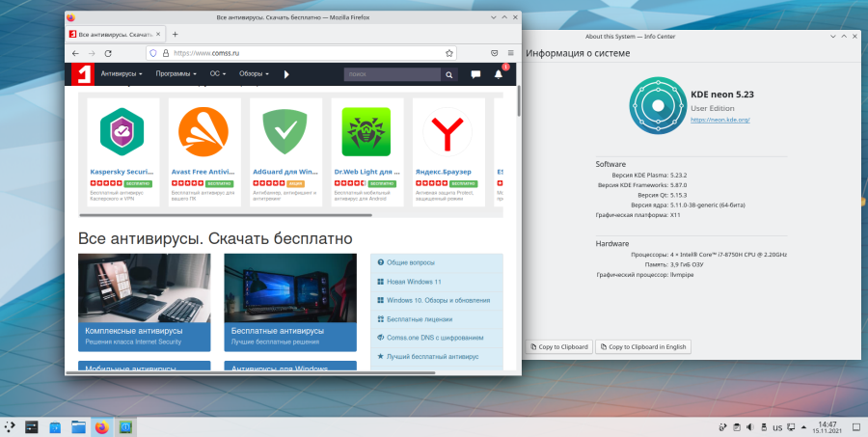
Task: Open clipboard tray icon
Action: [x=736, y=427]
